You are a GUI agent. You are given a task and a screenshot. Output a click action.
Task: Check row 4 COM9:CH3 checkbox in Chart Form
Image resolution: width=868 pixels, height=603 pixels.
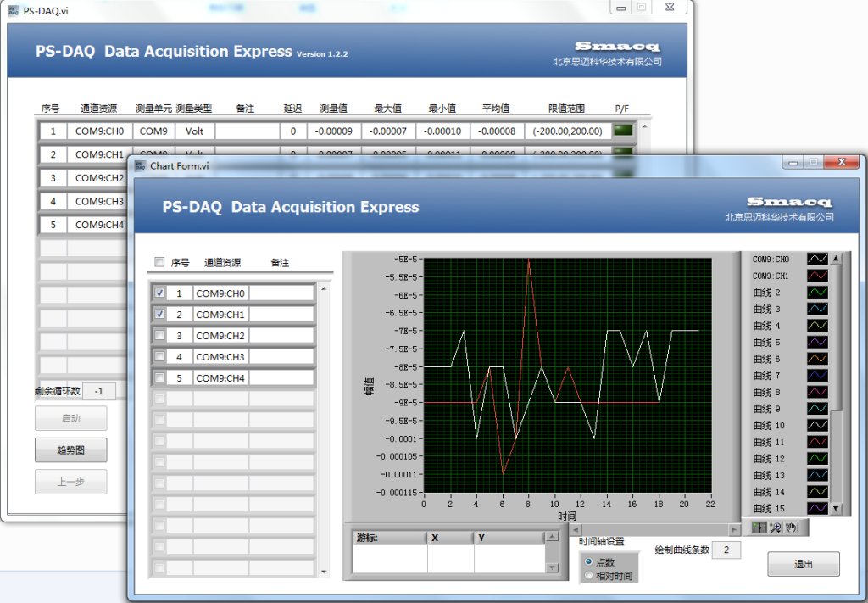[x=159, y=356]
